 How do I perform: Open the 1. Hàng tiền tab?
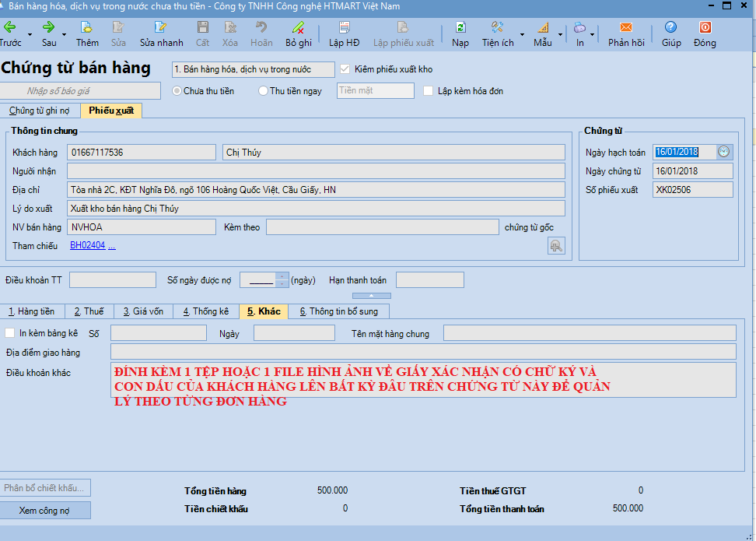(32, 311)
